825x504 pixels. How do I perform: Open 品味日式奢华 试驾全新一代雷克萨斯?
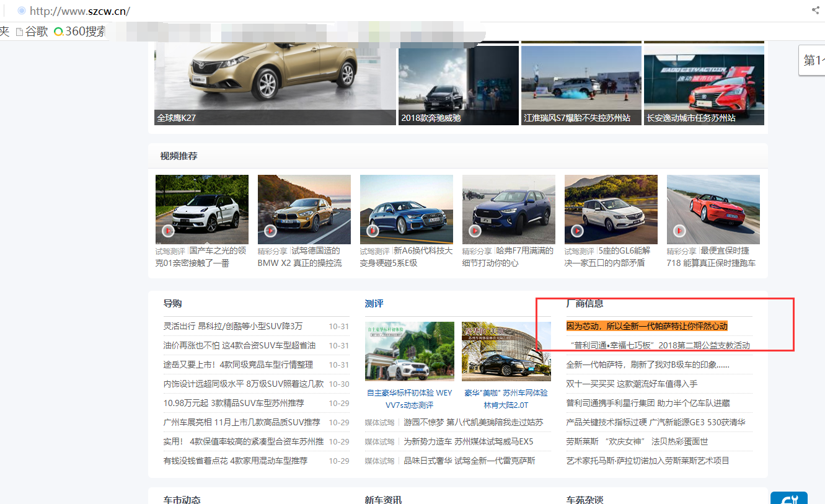click(469, 461)
